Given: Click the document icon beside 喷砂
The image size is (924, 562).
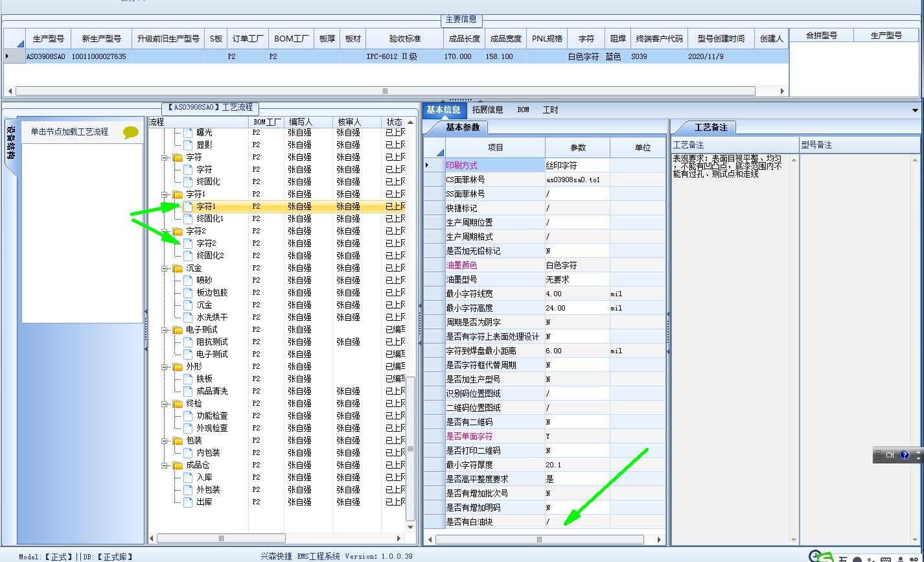Looking at the screenshot, I should click(x=188, y=281).
